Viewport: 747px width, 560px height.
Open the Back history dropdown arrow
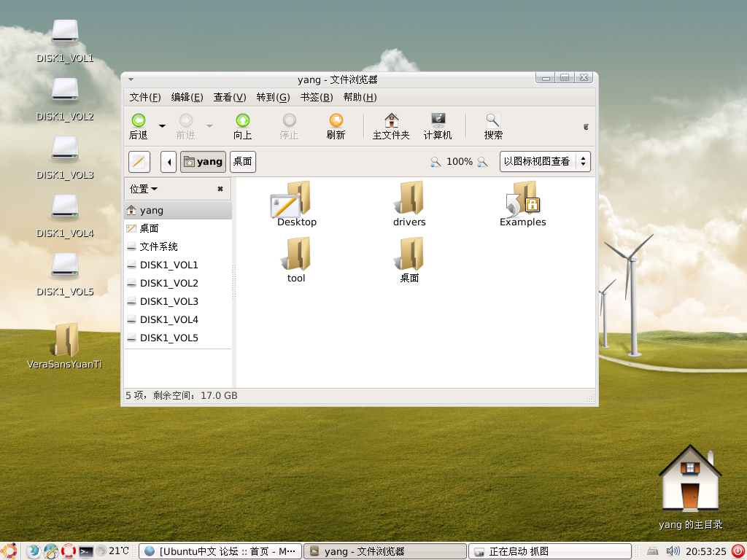[162, 126]
